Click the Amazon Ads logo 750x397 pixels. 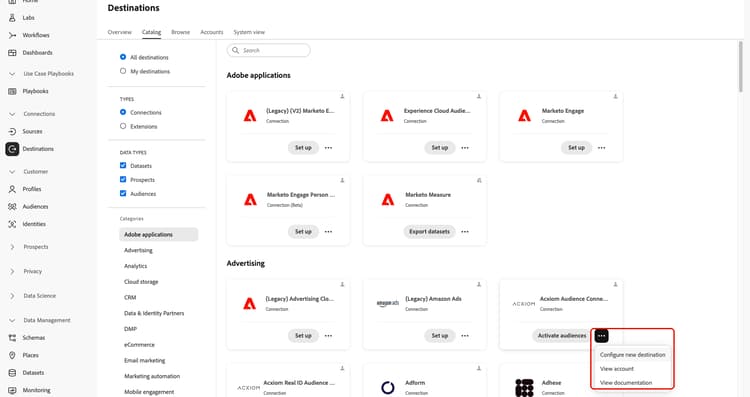(x=387, y=303)
